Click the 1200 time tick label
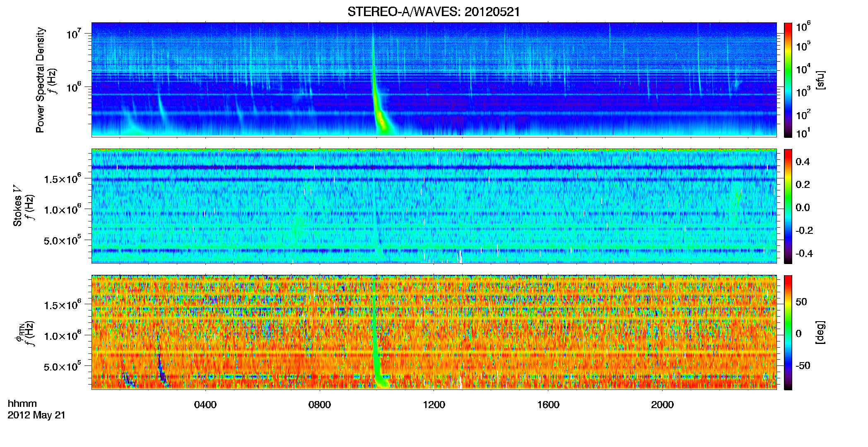This screenshot has width=868, height=447. click(434, 405)
